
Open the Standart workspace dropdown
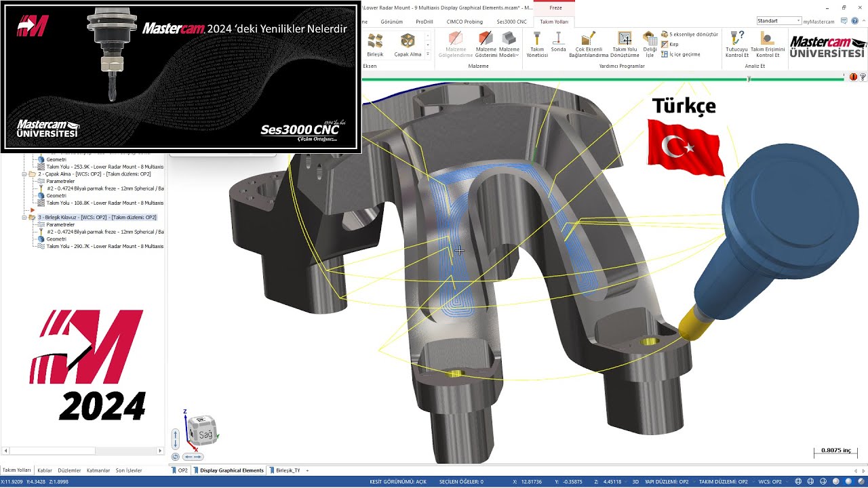[x=778, y=21]
